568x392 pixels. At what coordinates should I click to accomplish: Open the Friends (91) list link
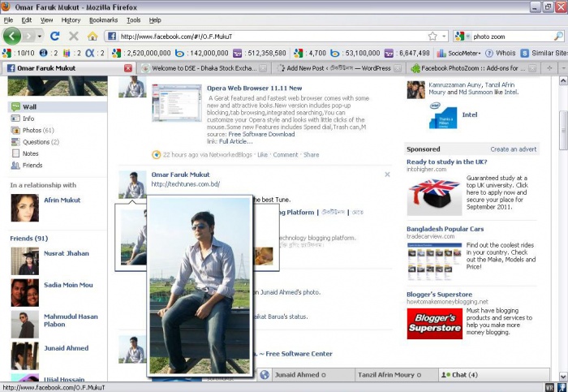[29, 239]
